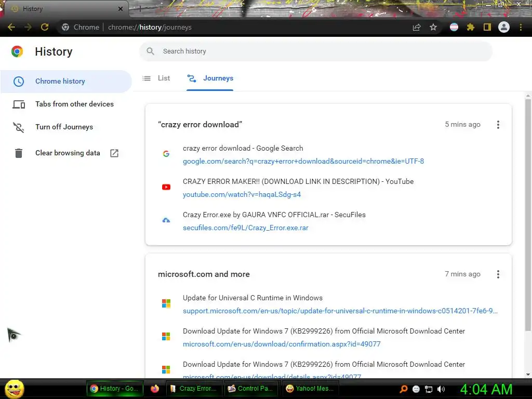This screenshot has width=532, height=399.
Task: Click the striped flag extension icon
Action: pyautogui.click(x=454, y=27)
